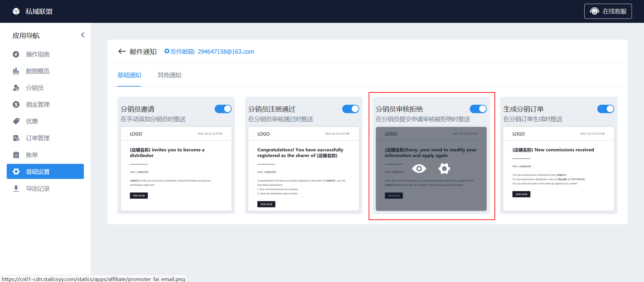The image size is (644, 282).
Task: Click the 操作指南 compass icon
Action: coord(16,54)
